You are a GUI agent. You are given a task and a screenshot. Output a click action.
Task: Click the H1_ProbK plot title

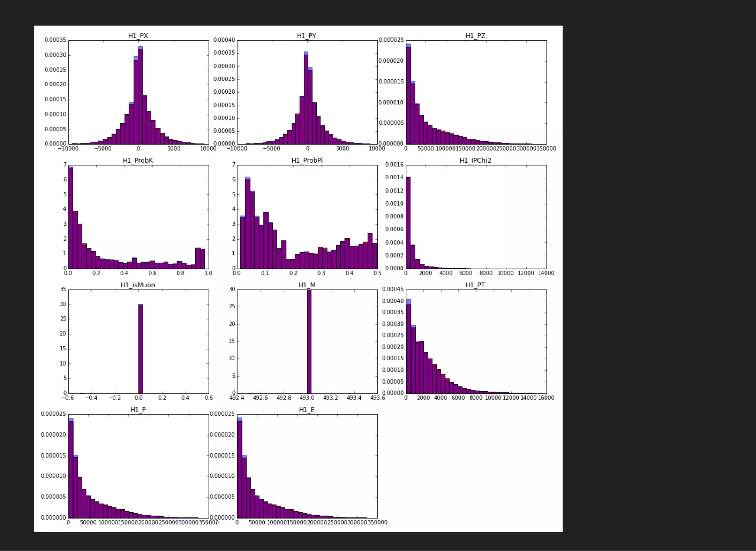[x=138, y=160]
